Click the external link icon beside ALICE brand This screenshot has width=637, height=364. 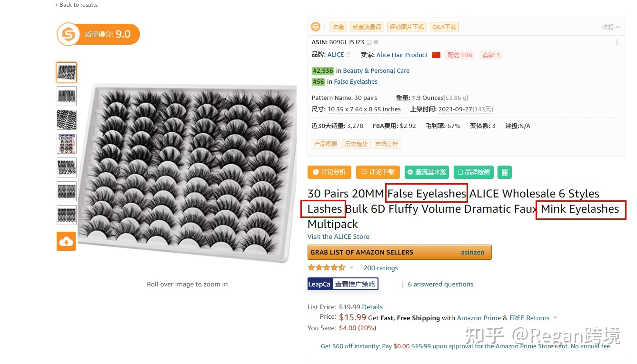pyautogui.click(x=348, y=55)
